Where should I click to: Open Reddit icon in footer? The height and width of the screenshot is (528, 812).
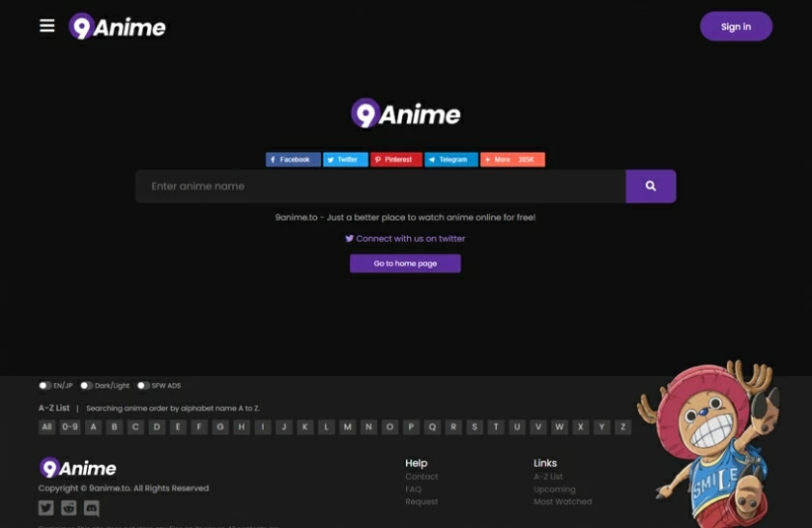tap(69, 508)
